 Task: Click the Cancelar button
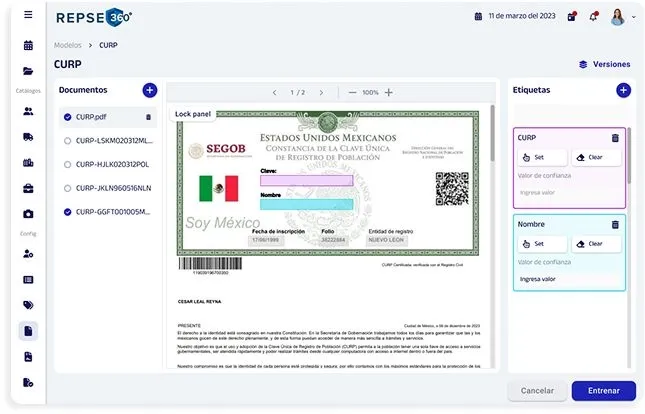pos(537,391)
